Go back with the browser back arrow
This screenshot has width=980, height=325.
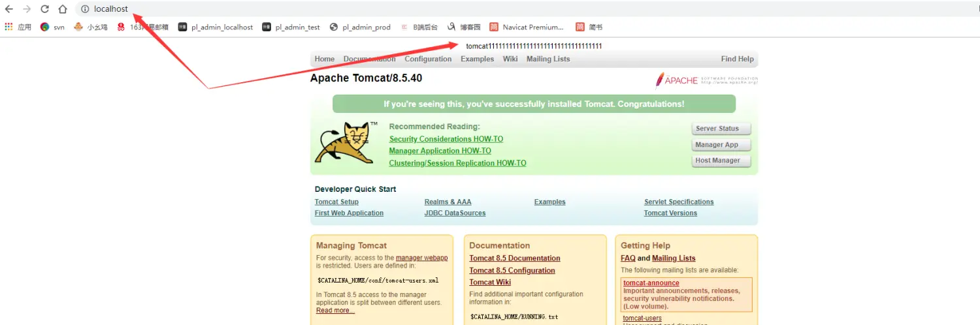pos(9,9)
